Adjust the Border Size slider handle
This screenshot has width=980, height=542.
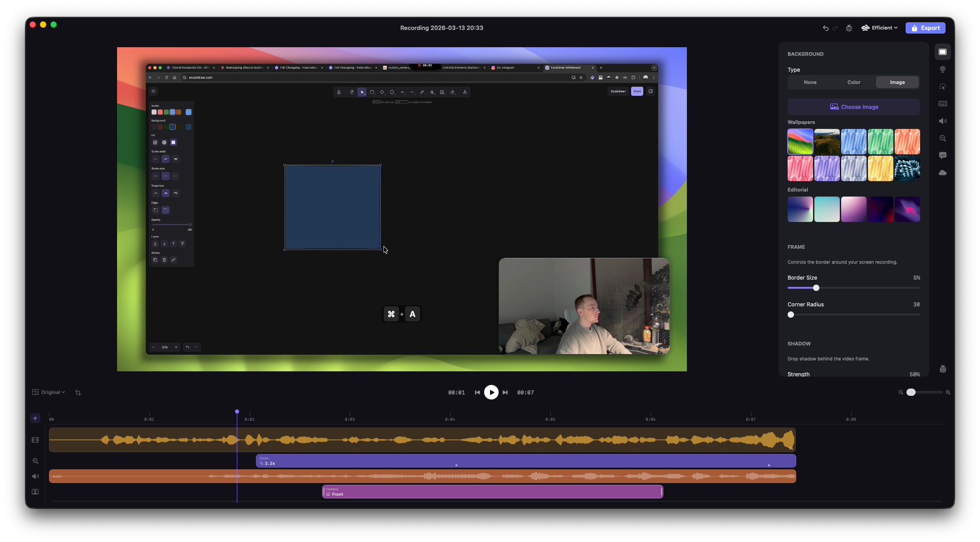point(816,288)
